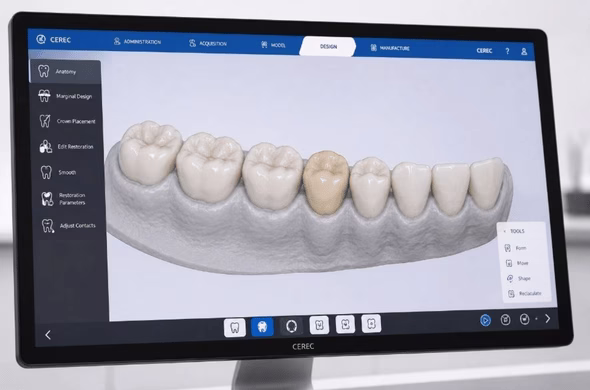The width and height of the screenshot is (590, 390).
Task: Click the fifth bottom toolbar tooth button
Action: (x=345, y=324)
